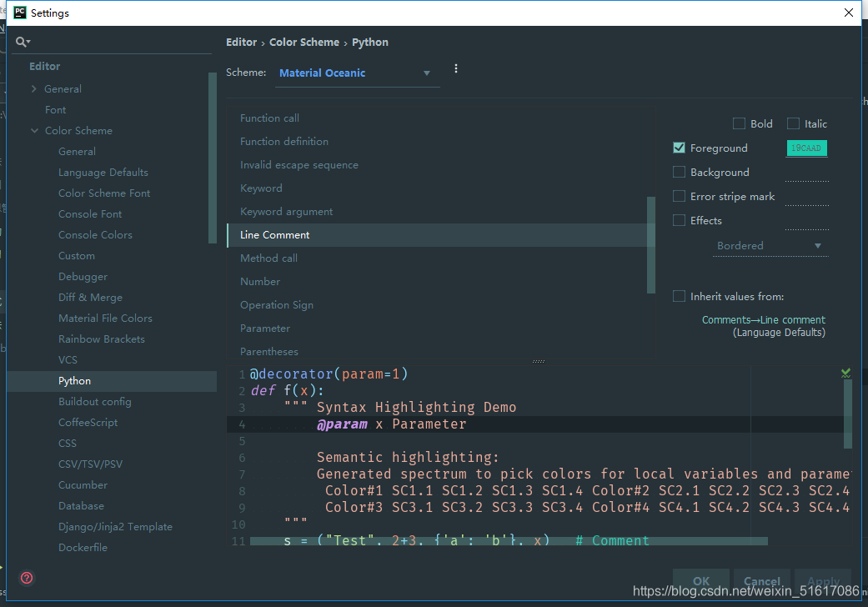Close the Settings dialog
Image resolution: width=868 pixels, height=607 pixels.
(849, 13)
